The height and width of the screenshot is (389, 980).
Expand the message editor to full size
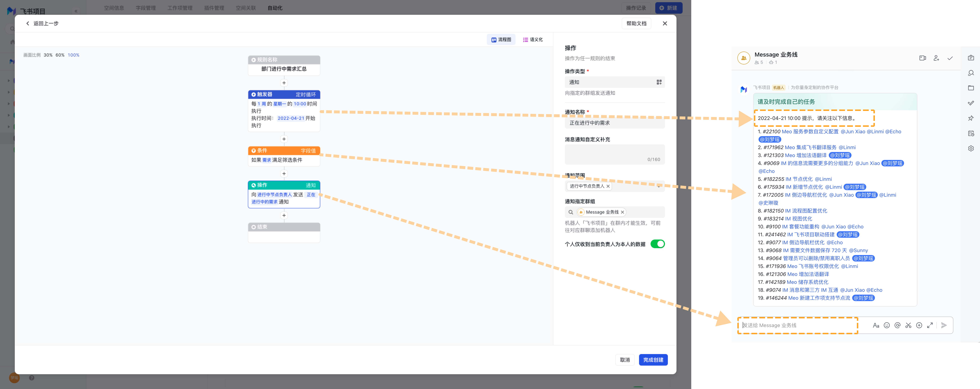click(x=930, y=325)
